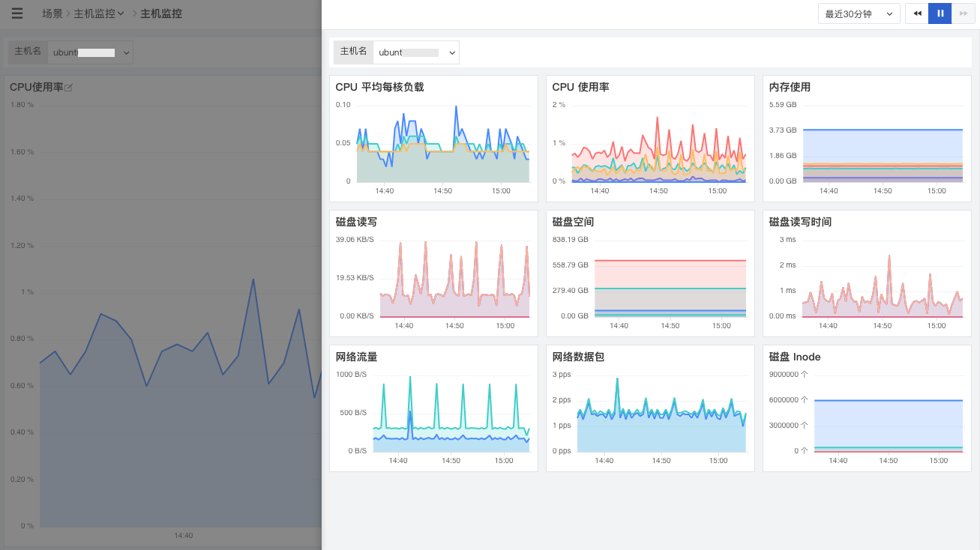
Task: Go to 场景 in the breadcrumb
Action: pyautogui.click(x=52, y=13)
